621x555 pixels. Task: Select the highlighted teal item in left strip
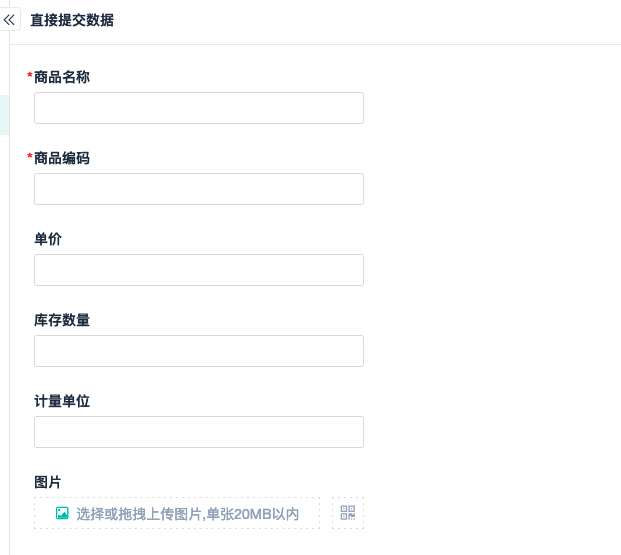(x=4, y=115)
